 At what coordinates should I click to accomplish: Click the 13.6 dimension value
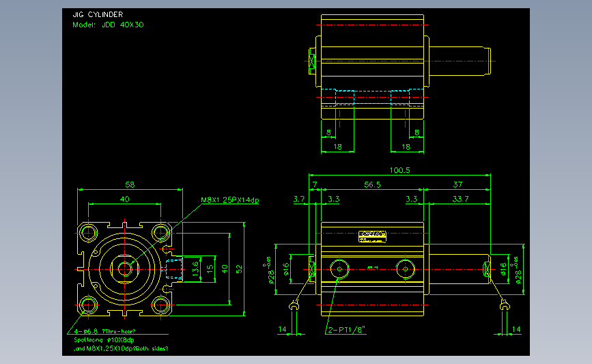[195, 269]
